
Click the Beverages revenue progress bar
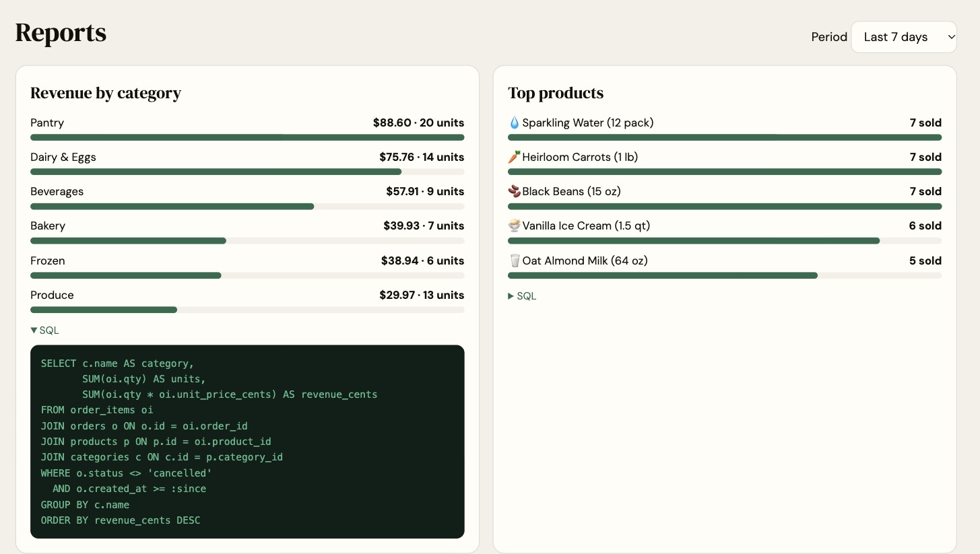[x=247, y=206]
